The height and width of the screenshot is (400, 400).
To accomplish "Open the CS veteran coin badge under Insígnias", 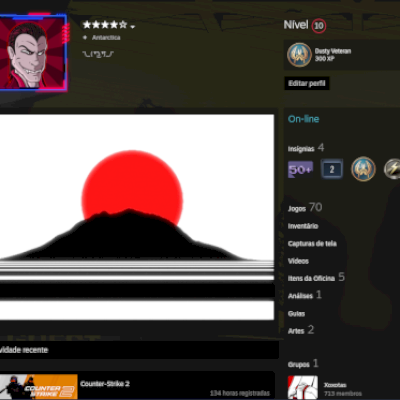I will pyautogui.click(x=363, y=169).
